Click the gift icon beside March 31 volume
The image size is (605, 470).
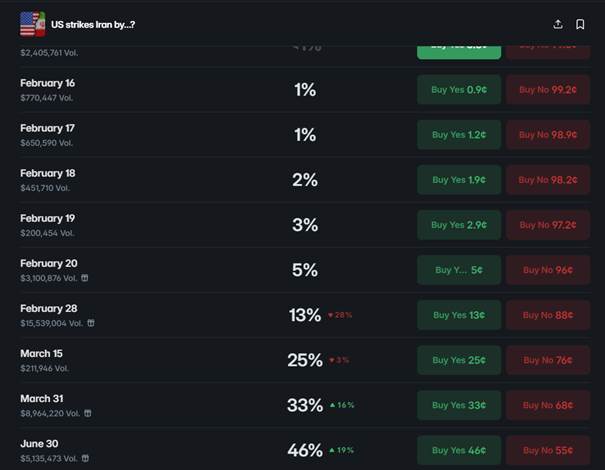coord(85,413)
